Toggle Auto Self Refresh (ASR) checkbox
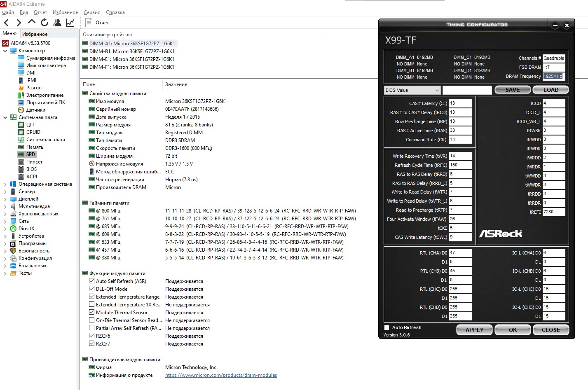Viewport: 588px width, 390px height. 92,281
